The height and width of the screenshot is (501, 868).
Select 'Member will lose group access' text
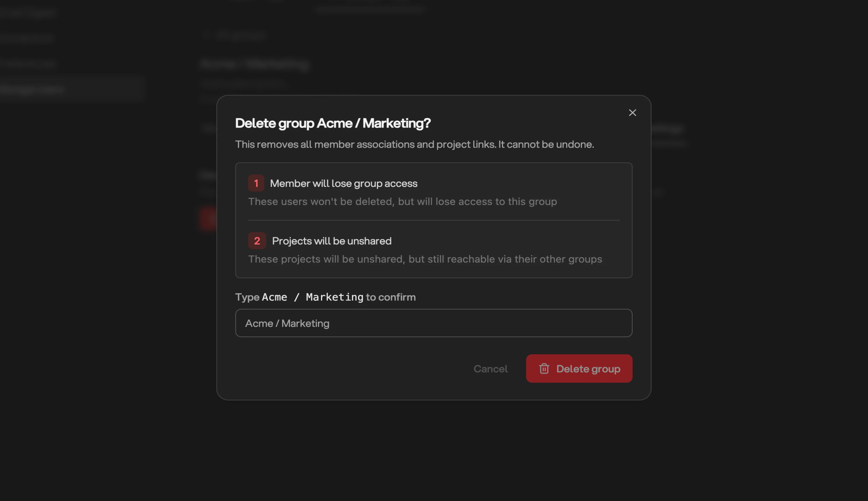pos(343,183)
